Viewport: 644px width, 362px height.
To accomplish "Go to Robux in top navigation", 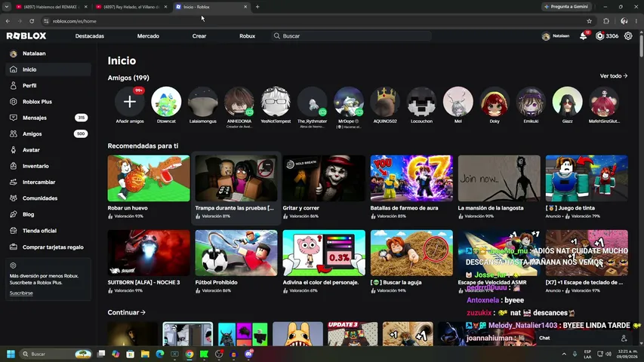I will pyautogui.click(x=247, y=36).
